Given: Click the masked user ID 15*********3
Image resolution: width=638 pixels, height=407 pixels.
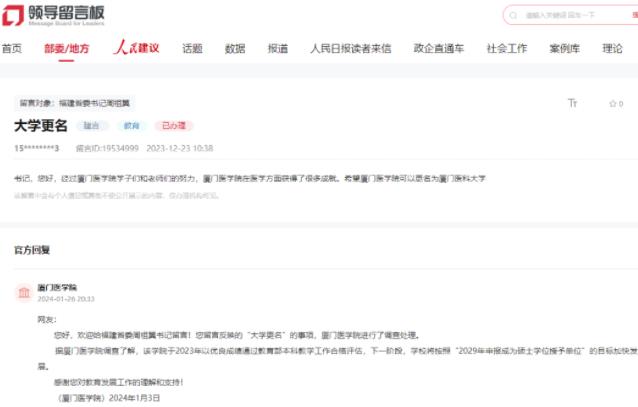Looking at the screenshot, I should point(37,148).
